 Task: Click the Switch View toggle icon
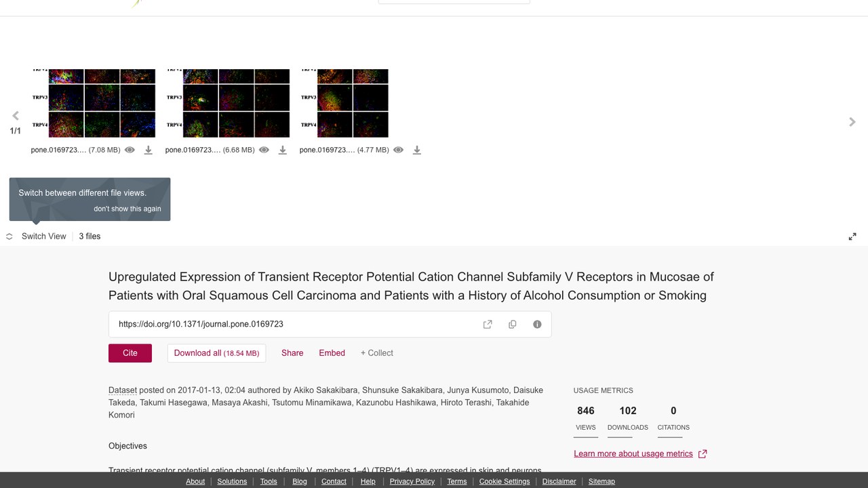[9, 237]
